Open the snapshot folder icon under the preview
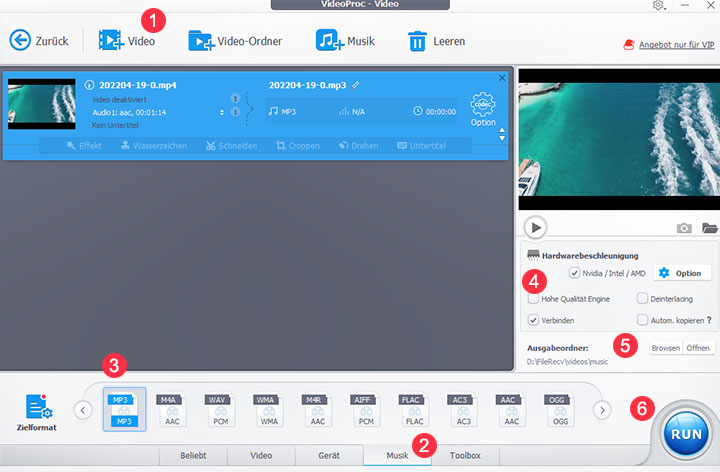The width and height of the screenshot is (720, 472). coord(709,228)
